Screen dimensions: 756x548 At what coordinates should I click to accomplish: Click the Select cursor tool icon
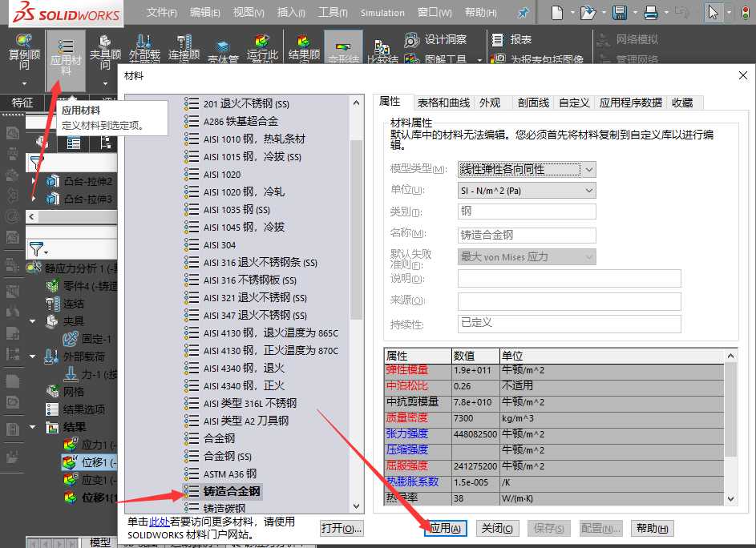click(x=713, y=13)
